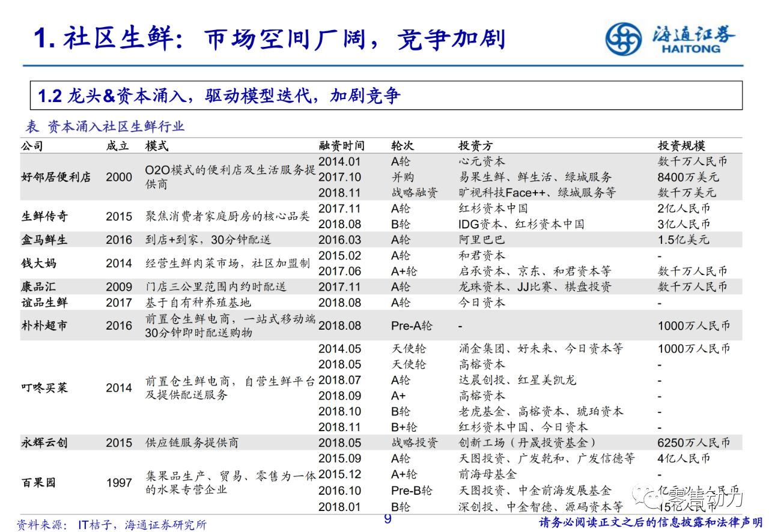This screenshot has height=532, width=769.
Task: Select the 8400万美元 investment amount
Action: (688, 177)
